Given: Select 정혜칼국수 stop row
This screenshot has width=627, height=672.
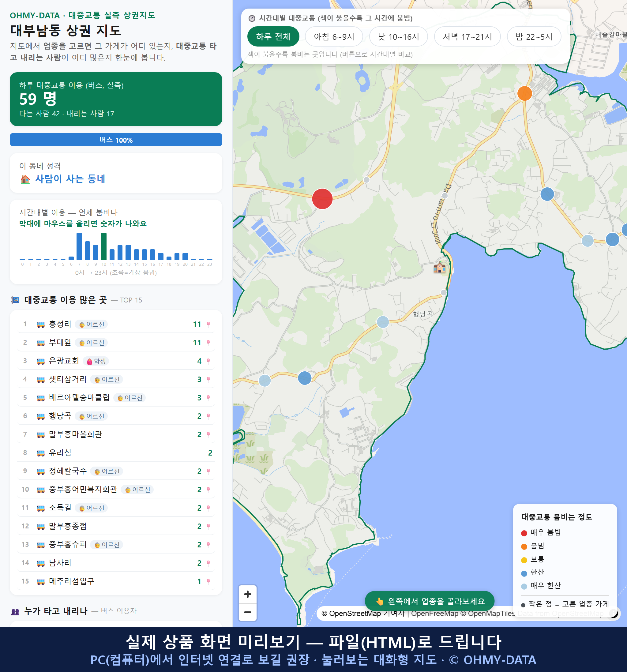Looking at the screenshot, I should [x=116, y=471].
